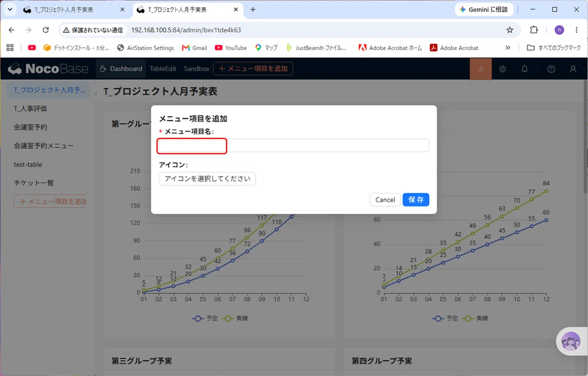This screenshot has width=588, height=376.
Task: Open the Sandbox menu item
Action: (x=196, y=69)
